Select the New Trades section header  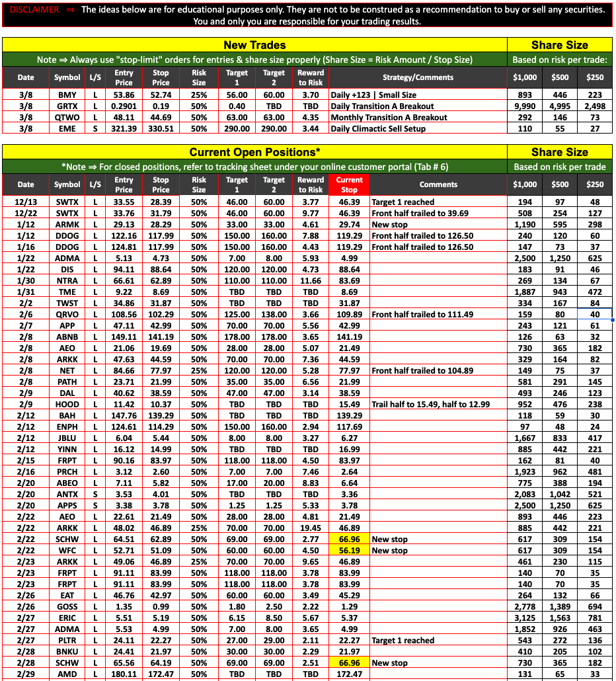(254, 45)
